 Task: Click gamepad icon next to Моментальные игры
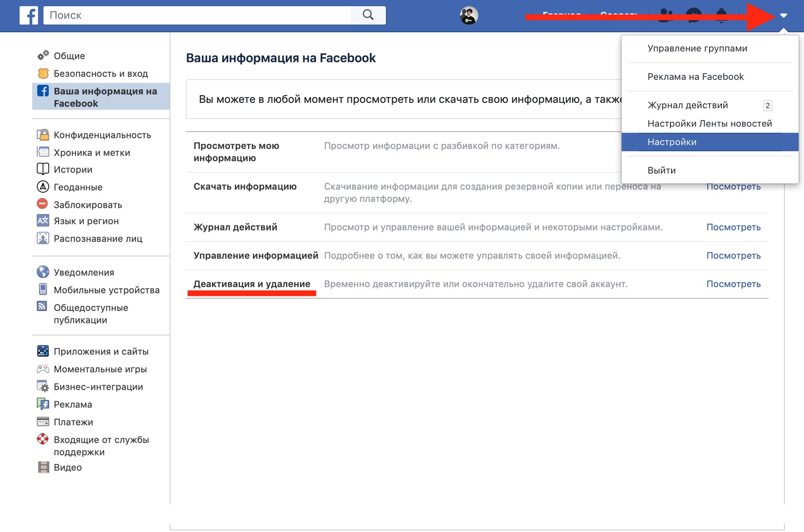43,368
